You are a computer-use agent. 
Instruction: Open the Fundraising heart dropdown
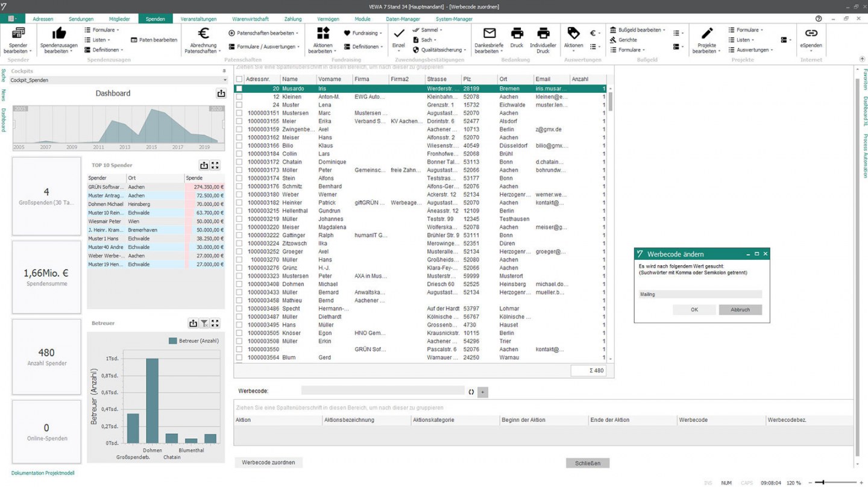[x=362, y=33]
